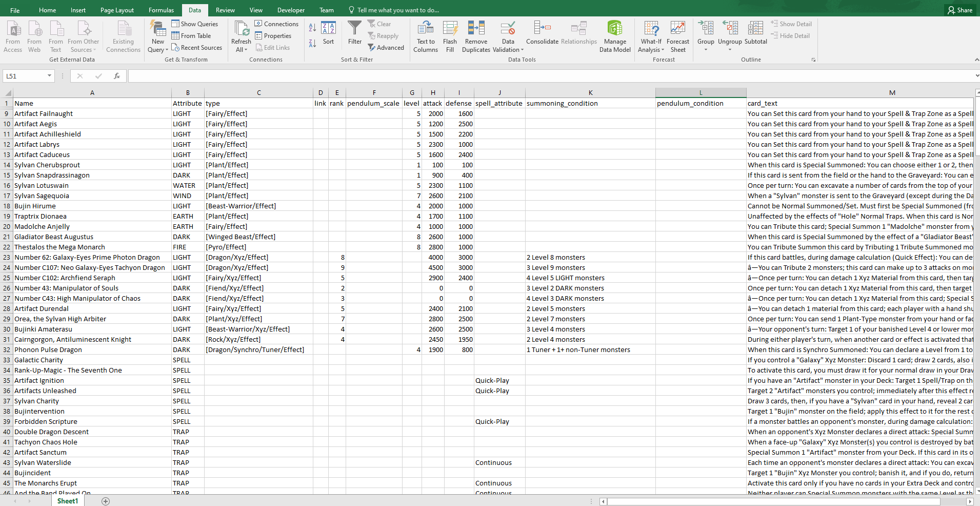Click the Subtotal tool

pyautogui.click(x=755, y=33)
